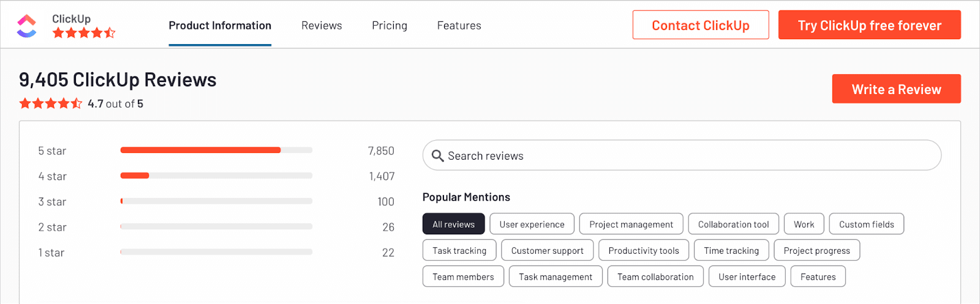
Task: Click the 7,850 five-star count
Action: (381, 150)
